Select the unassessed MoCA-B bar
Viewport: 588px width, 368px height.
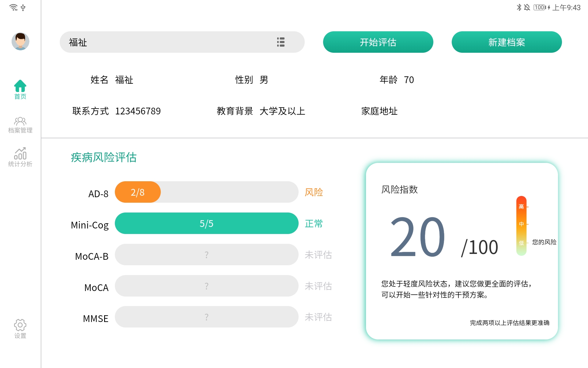pyautogui.click(x=206, y=255)
